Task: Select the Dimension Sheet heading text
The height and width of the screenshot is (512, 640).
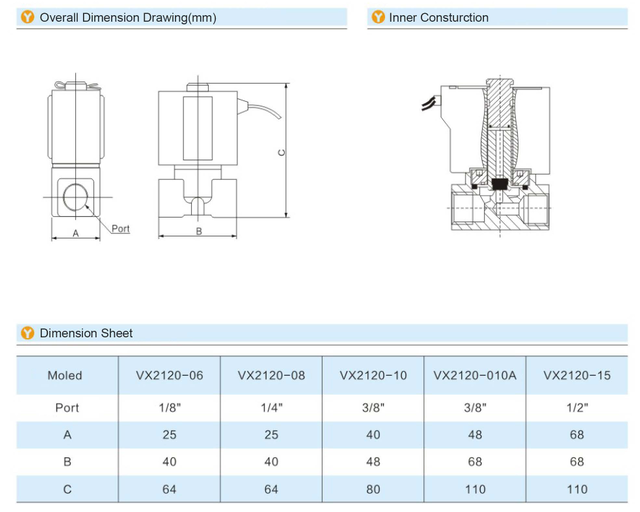Action: click(85, 333)
